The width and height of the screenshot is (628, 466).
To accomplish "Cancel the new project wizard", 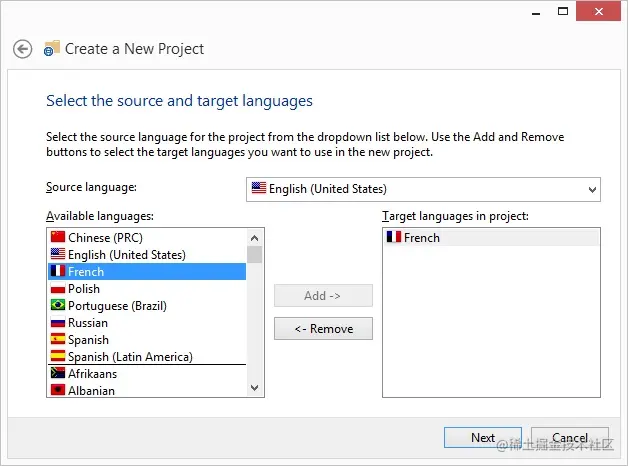I will [x=570, y=438].
